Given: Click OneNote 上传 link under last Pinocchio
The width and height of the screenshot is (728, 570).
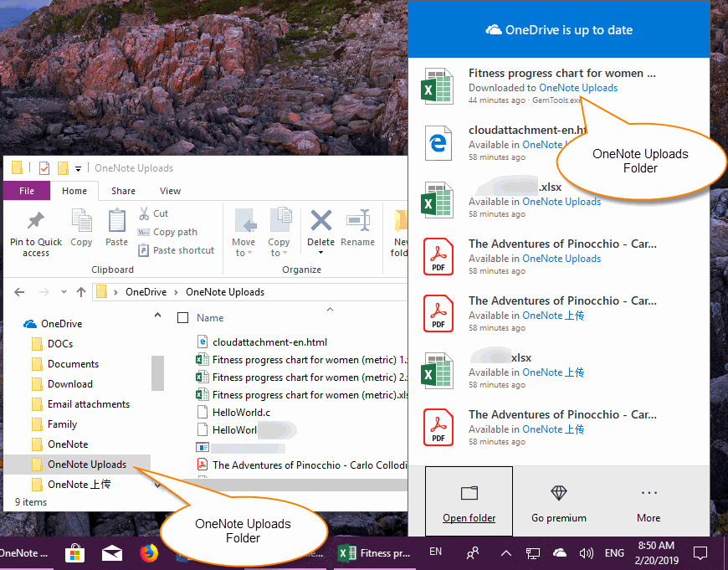Looking at the screenshot, I should [x=553, y=429].
